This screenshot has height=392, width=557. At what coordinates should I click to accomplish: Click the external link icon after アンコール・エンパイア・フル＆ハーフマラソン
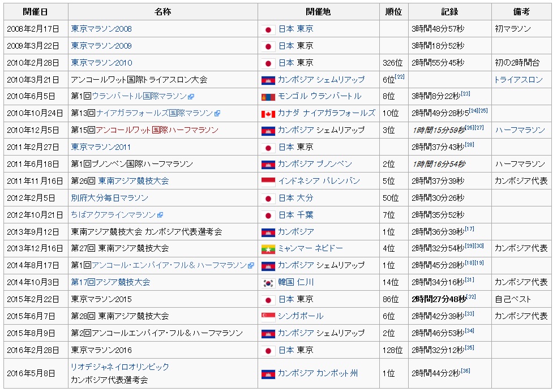click(251, 266)
